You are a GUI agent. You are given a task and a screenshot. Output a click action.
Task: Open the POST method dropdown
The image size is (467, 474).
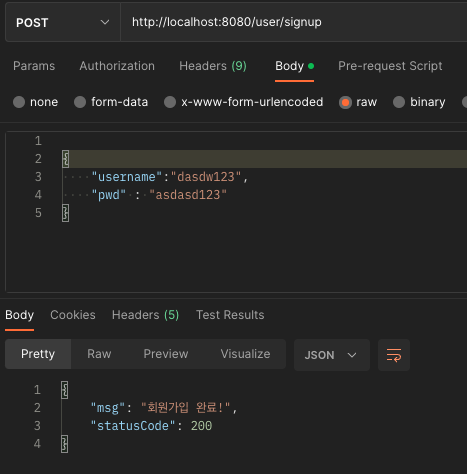coord(63,23)
